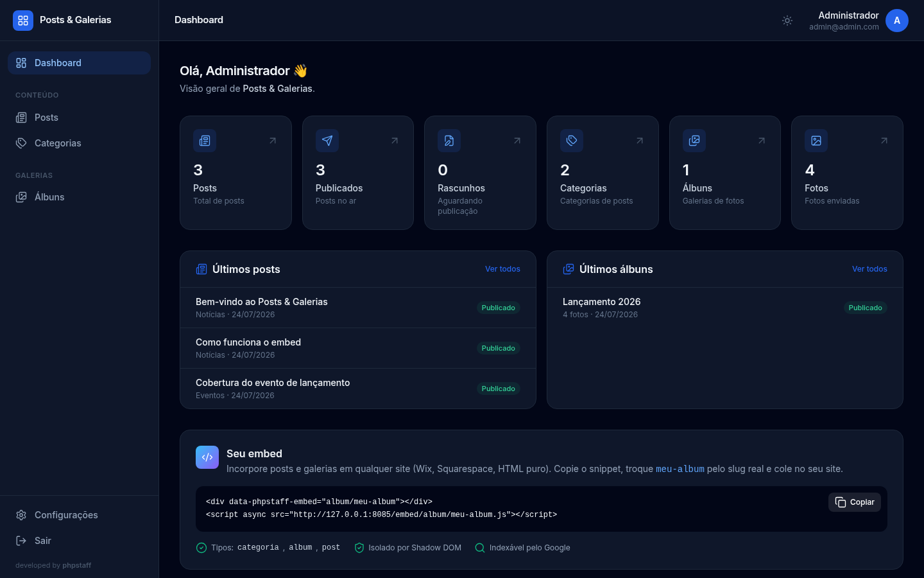View all albums via Ver todos
Screen dimensions: 924x578
click(869, 269)
